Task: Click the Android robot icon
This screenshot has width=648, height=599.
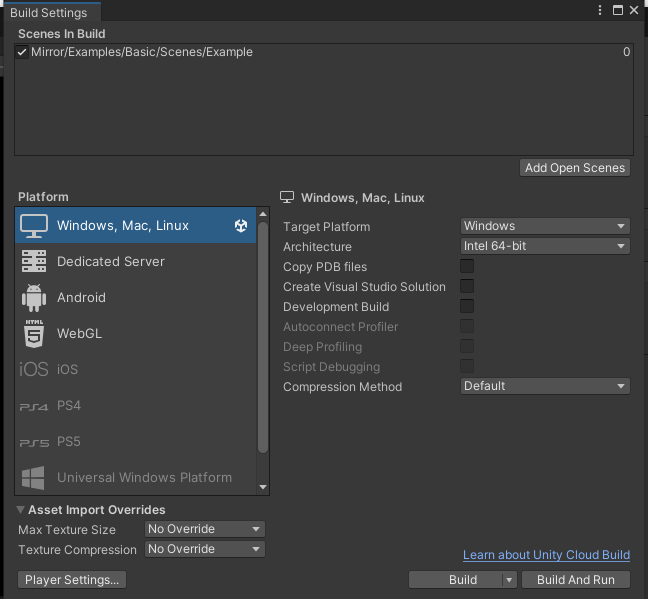Action: coord(34,298)
